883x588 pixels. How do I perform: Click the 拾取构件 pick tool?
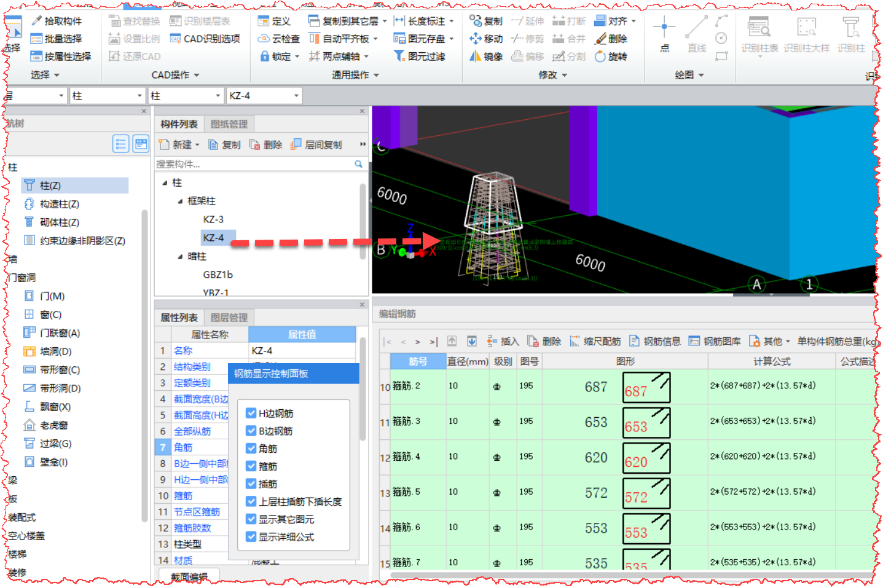point(57,21)
